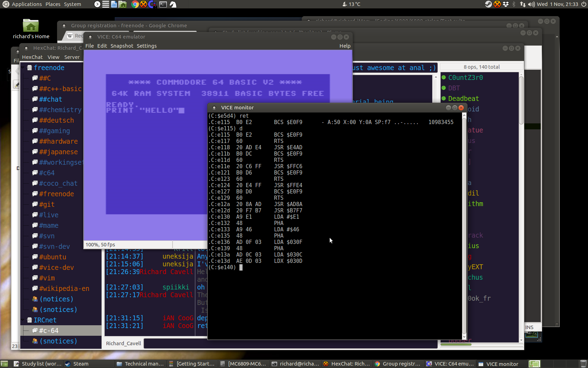
Task: Click the HexChat message input field
Action: pos(290,343)
